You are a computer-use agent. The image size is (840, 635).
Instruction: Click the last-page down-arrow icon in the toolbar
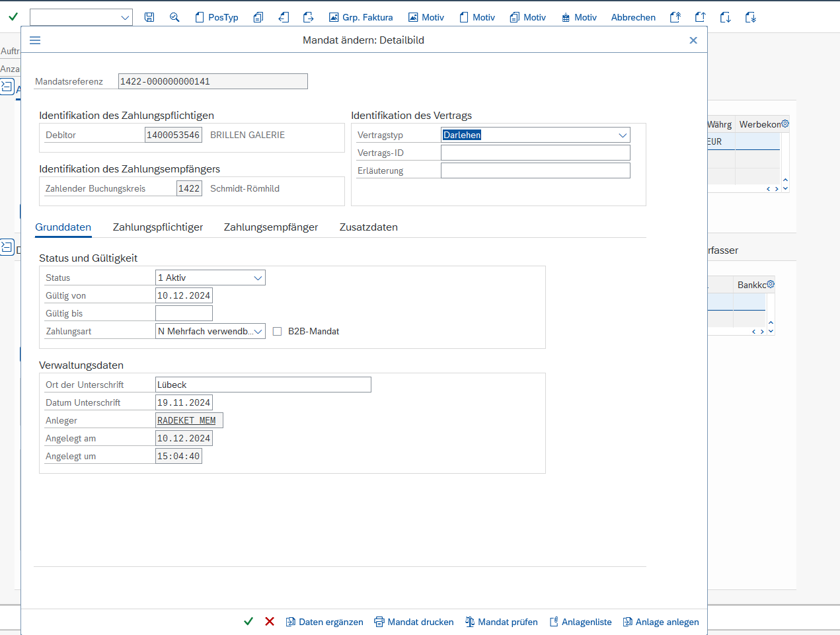coord(750,17)
